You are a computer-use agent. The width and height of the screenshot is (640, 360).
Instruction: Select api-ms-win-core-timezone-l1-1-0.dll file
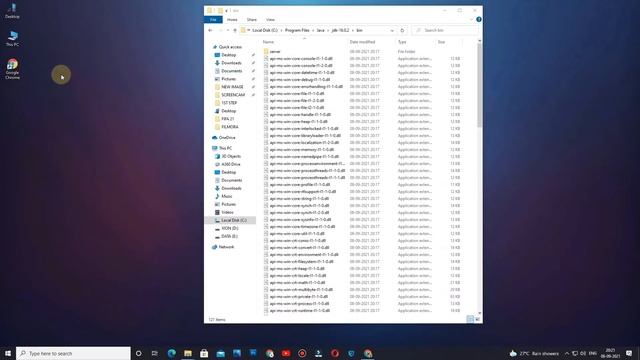point(302,227)
